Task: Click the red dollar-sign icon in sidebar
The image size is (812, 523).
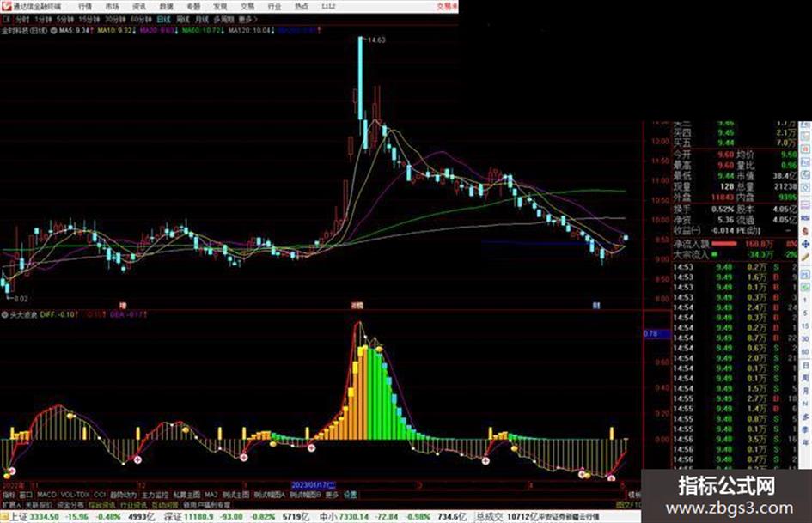Action: point(805,231)
